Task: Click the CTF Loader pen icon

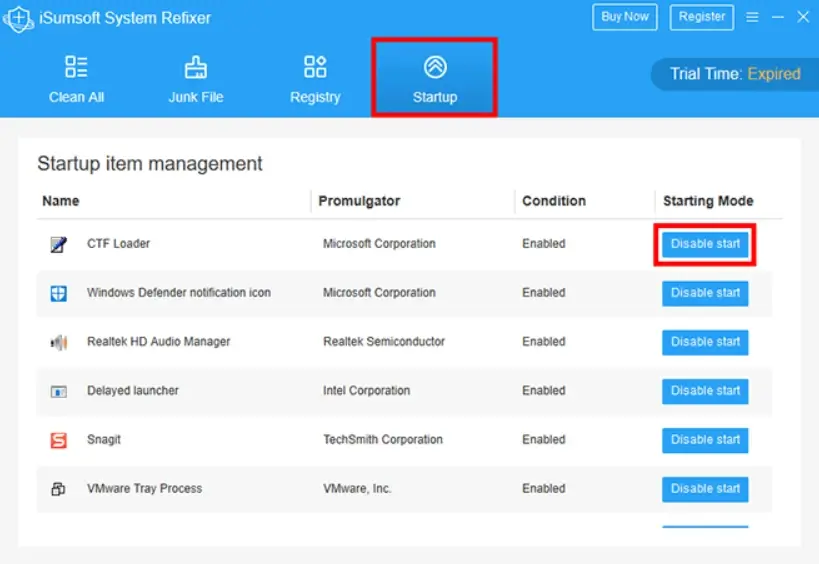Action: tap(58, 244)
